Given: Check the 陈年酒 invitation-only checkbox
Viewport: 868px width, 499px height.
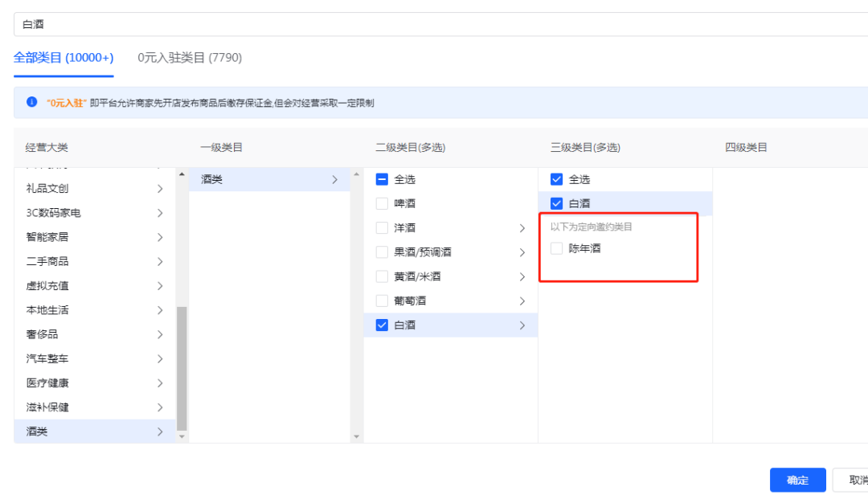Looking at the screenshot, I should click(555, 249).
